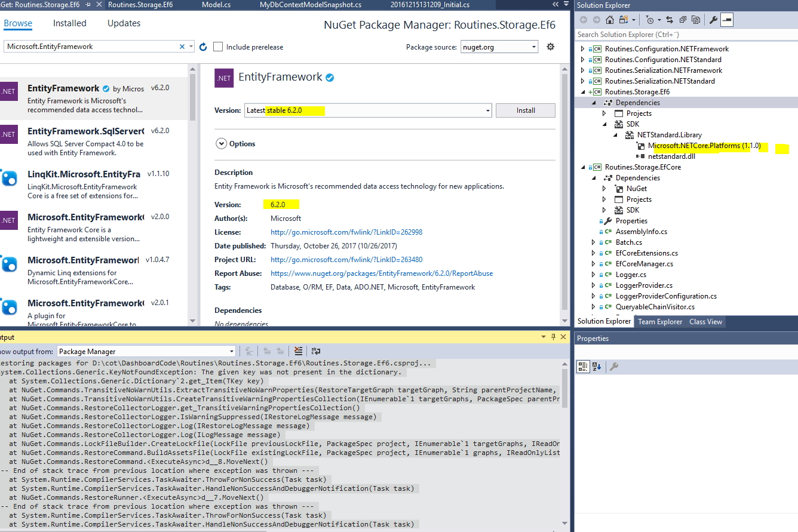Click Solution Explorer Back navigation arrow
The height and width of the screenshot is (532, 798).
pos(584,20)
